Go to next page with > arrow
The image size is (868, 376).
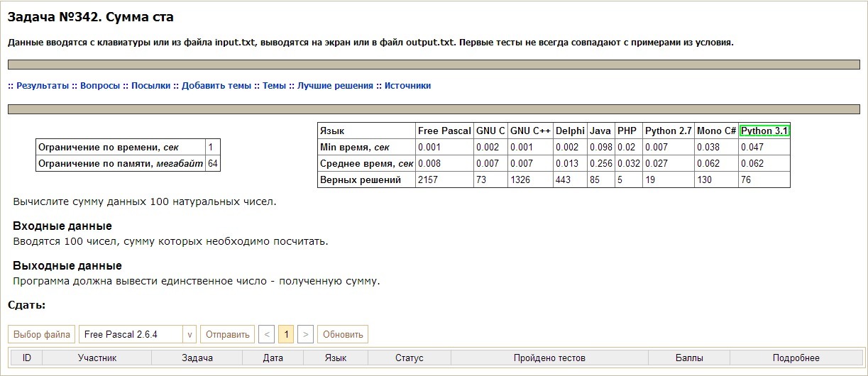point(305,334)
